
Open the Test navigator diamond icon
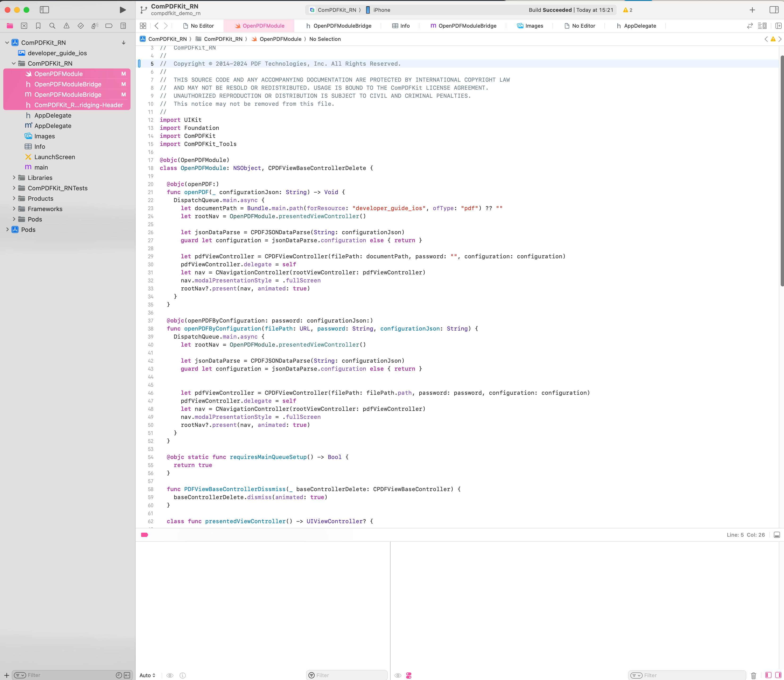click(80, 26)
